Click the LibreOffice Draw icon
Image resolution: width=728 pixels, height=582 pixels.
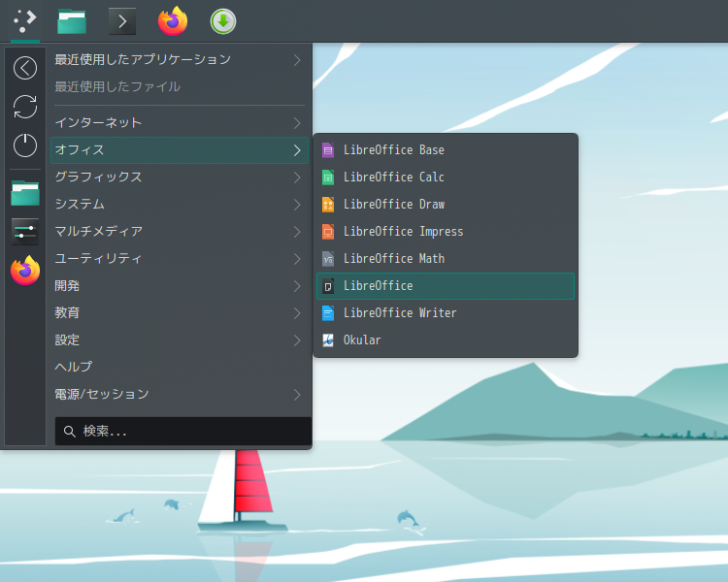328,205
